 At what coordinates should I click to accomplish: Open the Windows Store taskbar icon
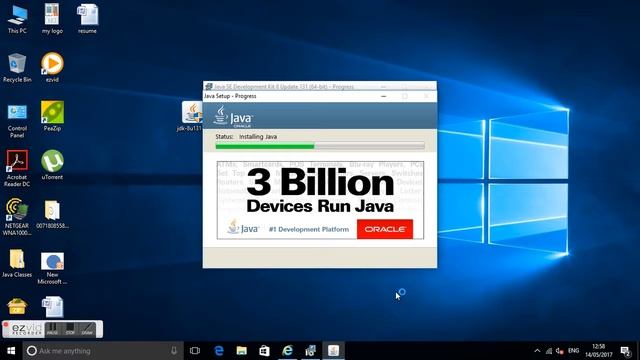[264, 351]
